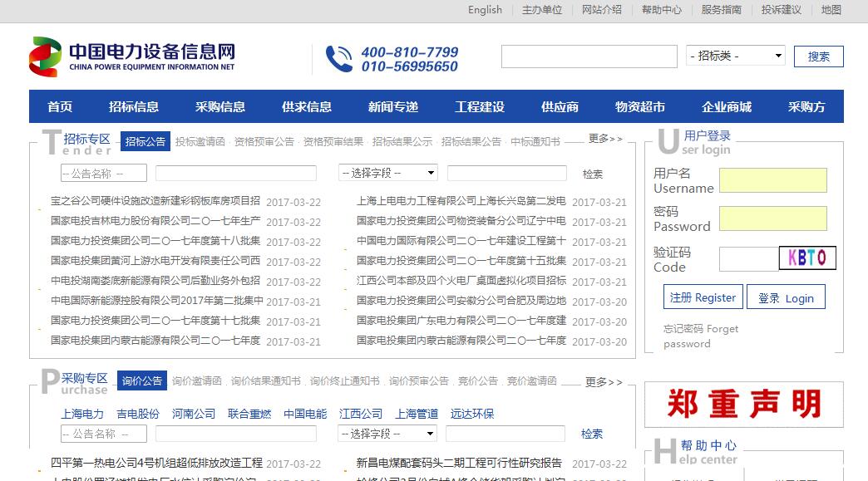Click the 登录 Login button

(x=786, y=298)
